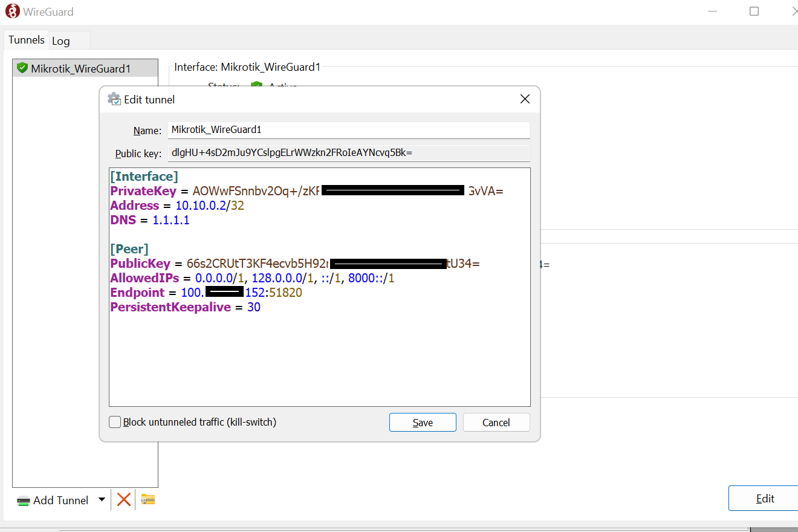The width and height of the screenshot is (798, 532).
Task: Open the export tunnels to zip icon
Action: [147, 499]
